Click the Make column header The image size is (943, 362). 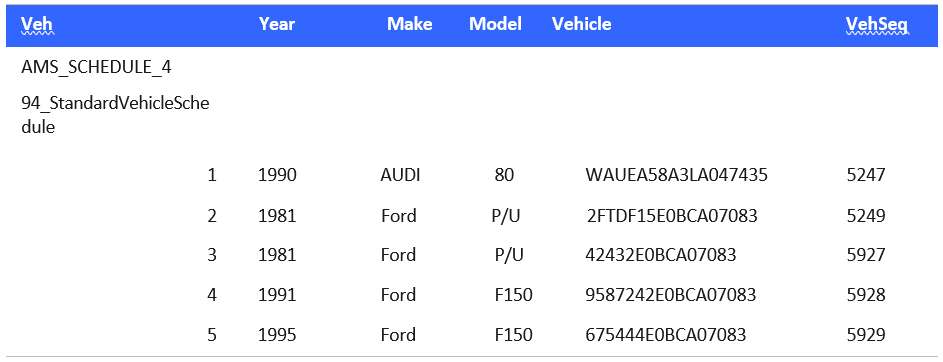(x=410, y=24)
